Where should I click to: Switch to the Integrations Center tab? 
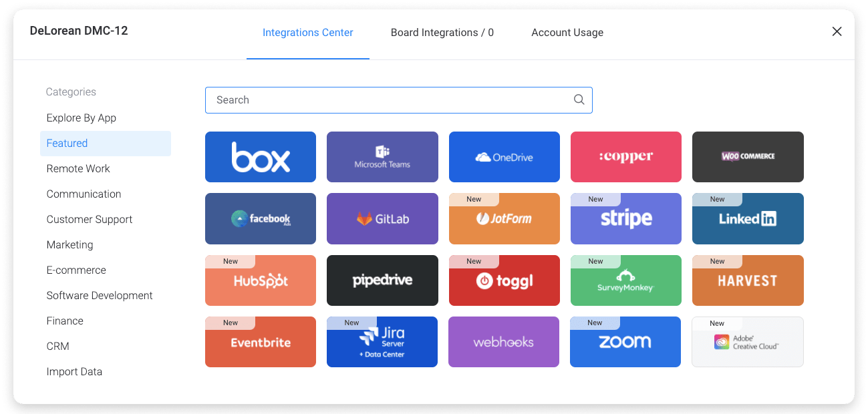308,32
